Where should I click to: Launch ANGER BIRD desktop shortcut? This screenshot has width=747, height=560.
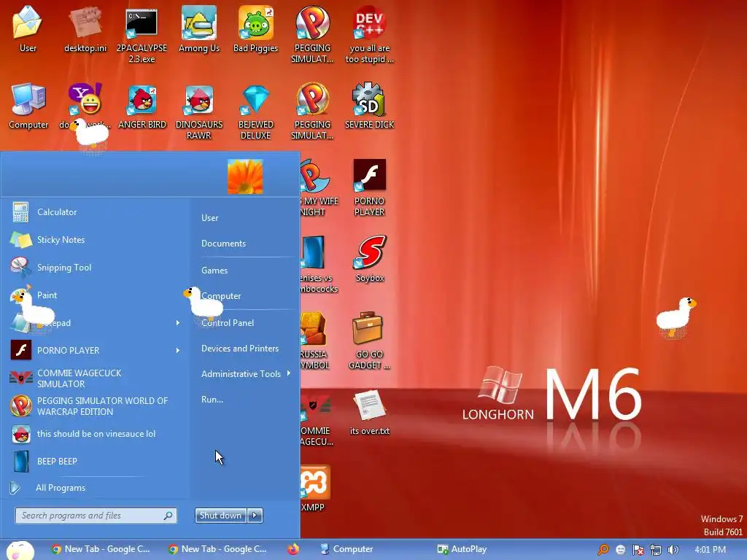[142, 106]
